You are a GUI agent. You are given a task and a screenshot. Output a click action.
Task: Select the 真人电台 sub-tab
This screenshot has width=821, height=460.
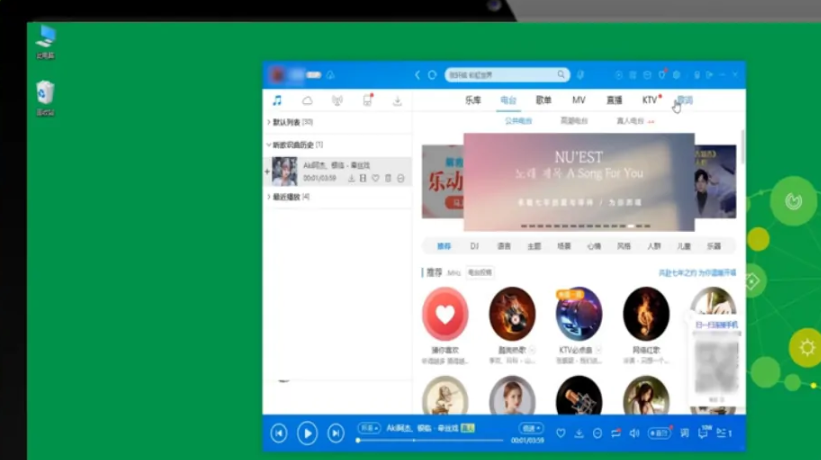point(630,121)
